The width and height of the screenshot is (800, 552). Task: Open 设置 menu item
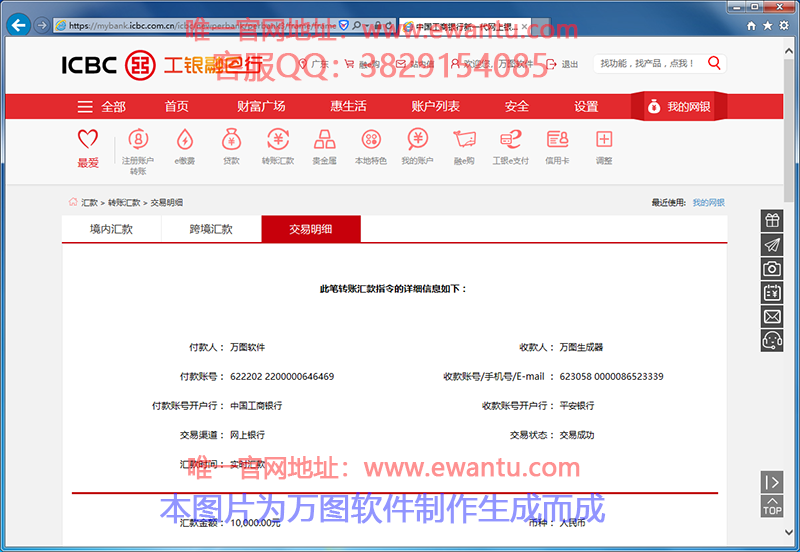(586, 107)
